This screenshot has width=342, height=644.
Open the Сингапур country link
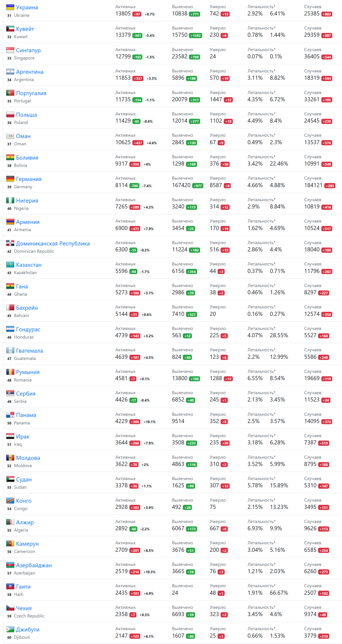(x=28, y=50)
